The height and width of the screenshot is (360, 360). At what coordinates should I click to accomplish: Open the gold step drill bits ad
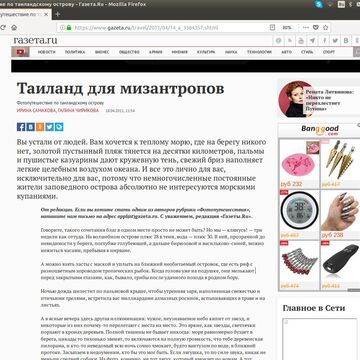click(340, 160)
